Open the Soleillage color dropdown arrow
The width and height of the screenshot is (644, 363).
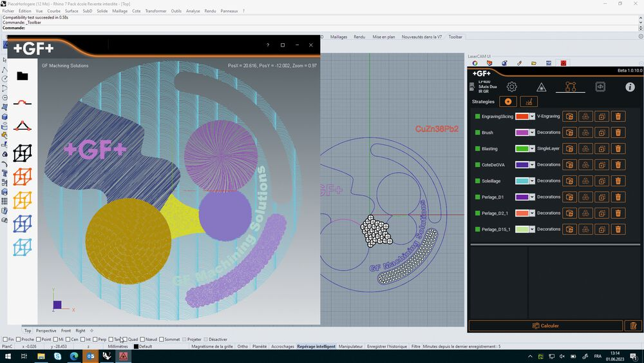[532, 181]
